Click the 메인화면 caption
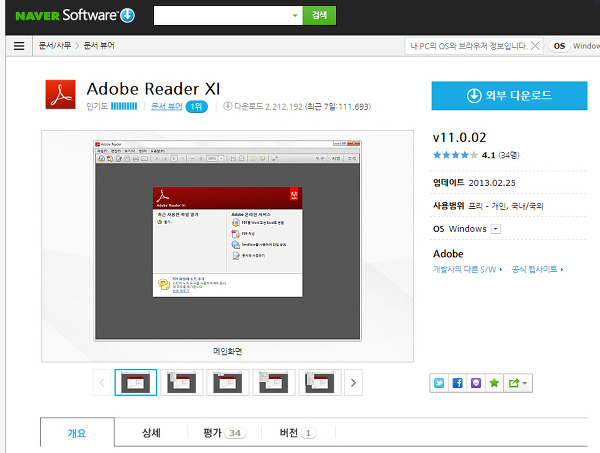Viewport: 600px width, 453px height. 227,351
